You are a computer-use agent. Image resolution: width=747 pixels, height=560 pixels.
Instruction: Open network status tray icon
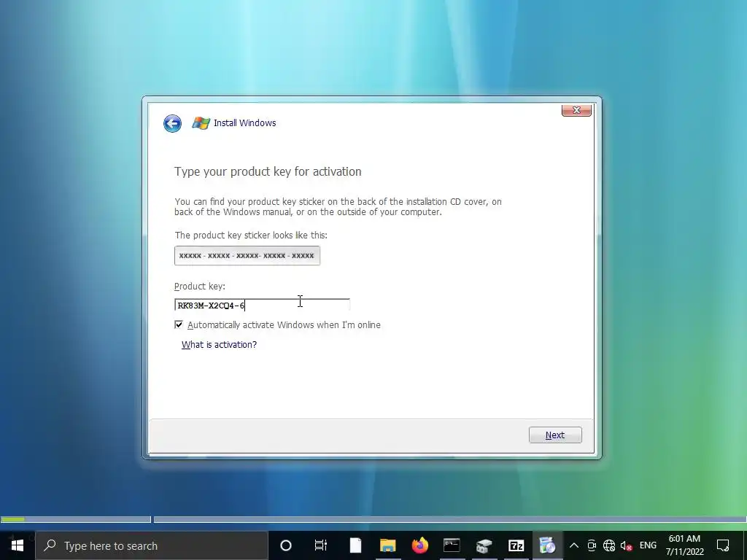point(609,545)
